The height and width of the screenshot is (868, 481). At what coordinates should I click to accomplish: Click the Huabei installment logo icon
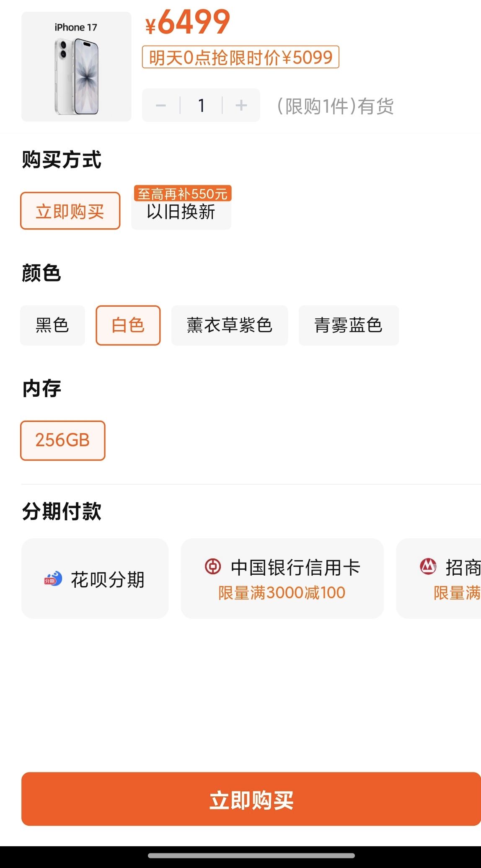(x=53, y=579)
